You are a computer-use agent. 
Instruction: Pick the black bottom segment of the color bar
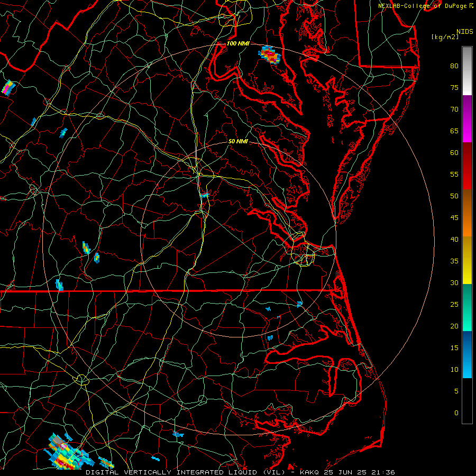tap(467, 401)
